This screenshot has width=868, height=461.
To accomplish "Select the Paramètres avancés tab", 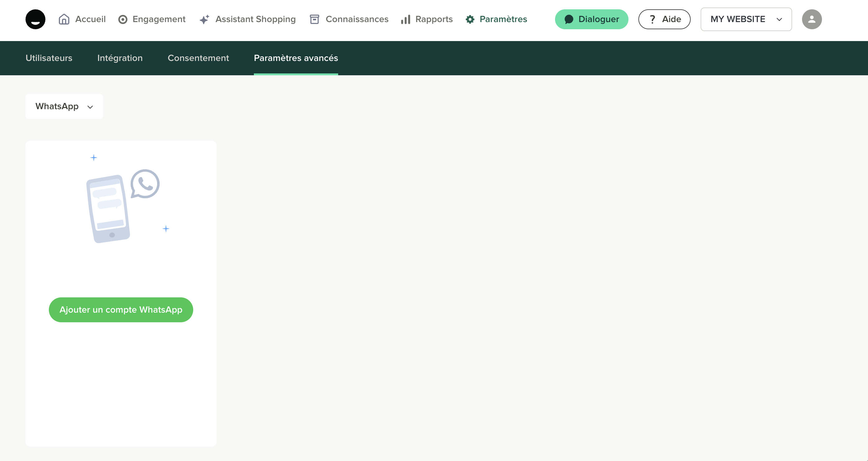I will tap(296, 58).
